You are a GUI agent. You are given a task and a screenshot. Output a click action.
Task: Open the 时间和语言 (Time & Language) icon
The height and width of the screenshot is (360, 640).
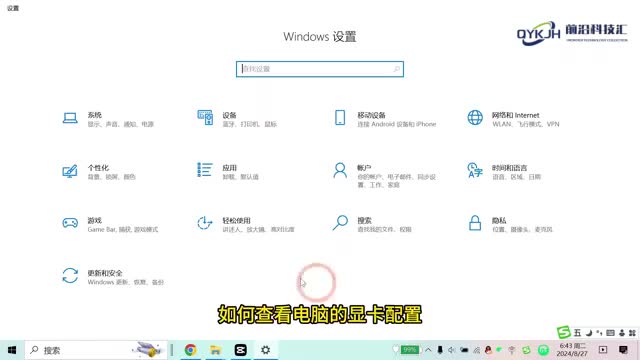coord(475,170)
